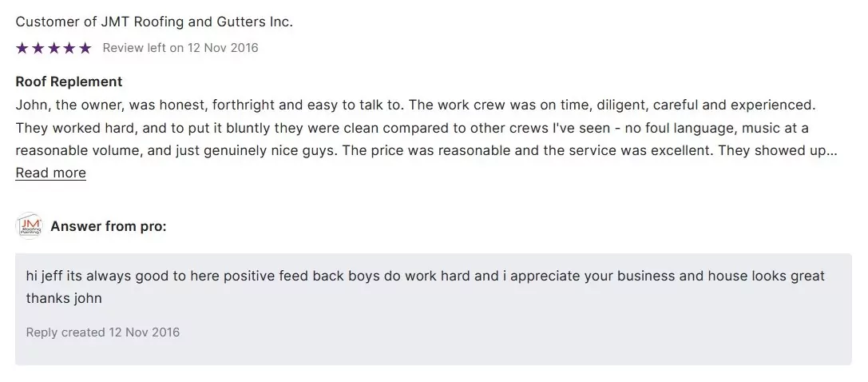This screenshot has width=868, height=382.
Task: Click the third rating star
Action: [x=54, y=48]
